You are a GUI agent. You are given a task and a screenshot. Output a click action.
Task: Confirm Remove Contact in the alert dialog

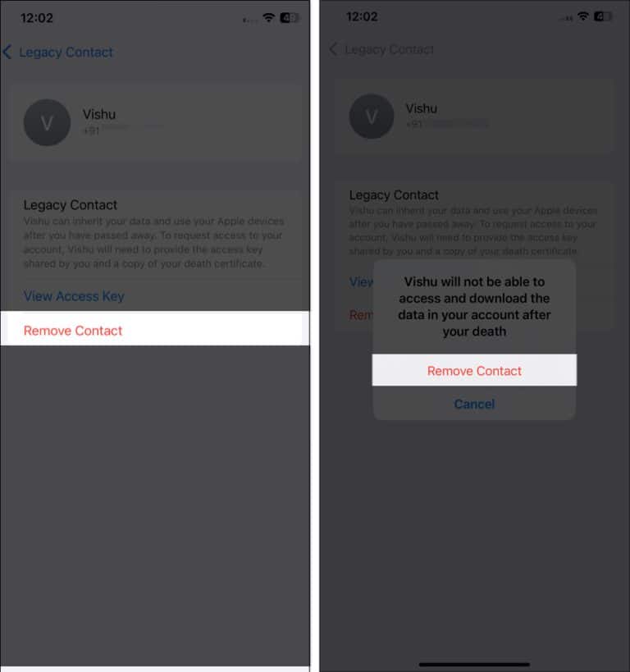pyautogui.click(x=474, y=370)
